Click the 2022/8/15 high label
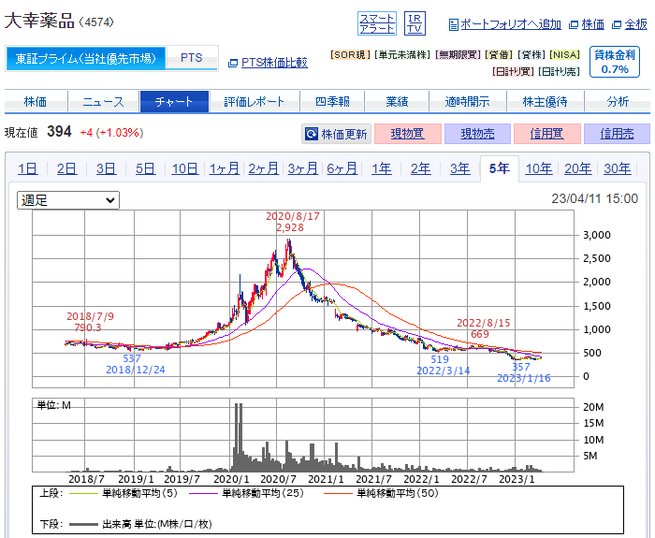The height and width of the screenshot is (538, 655). coord(483,328)
